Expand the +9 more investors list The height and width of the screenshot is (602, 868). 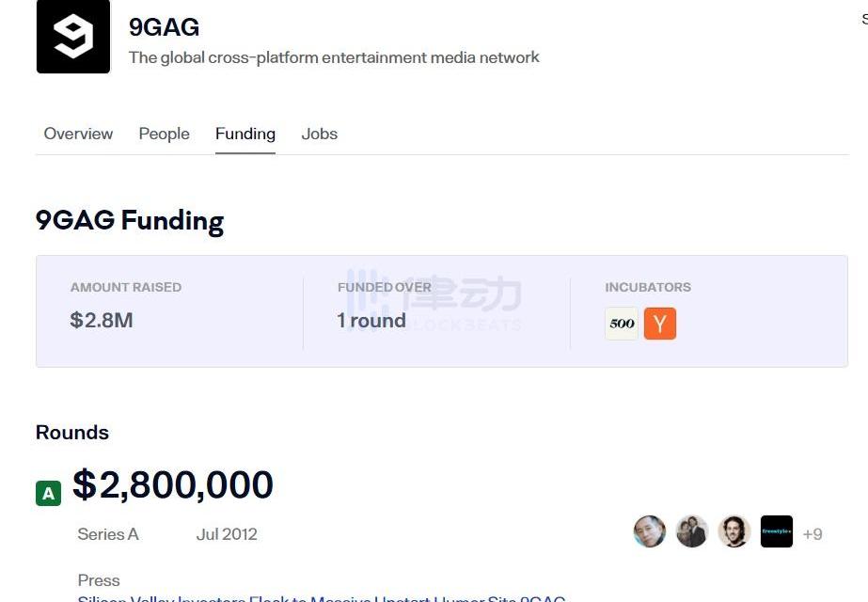pos(813,534)
